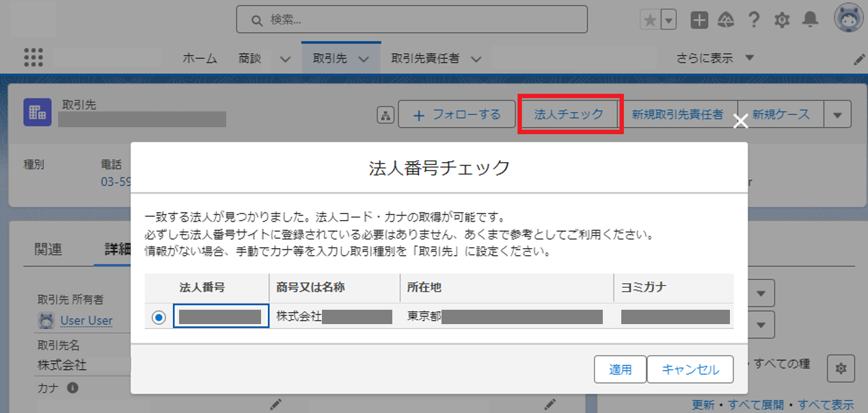Open the App Launcher grid icon
This screenshot has height=413, width=868.
pyautogui.click(x=33, y=57)
